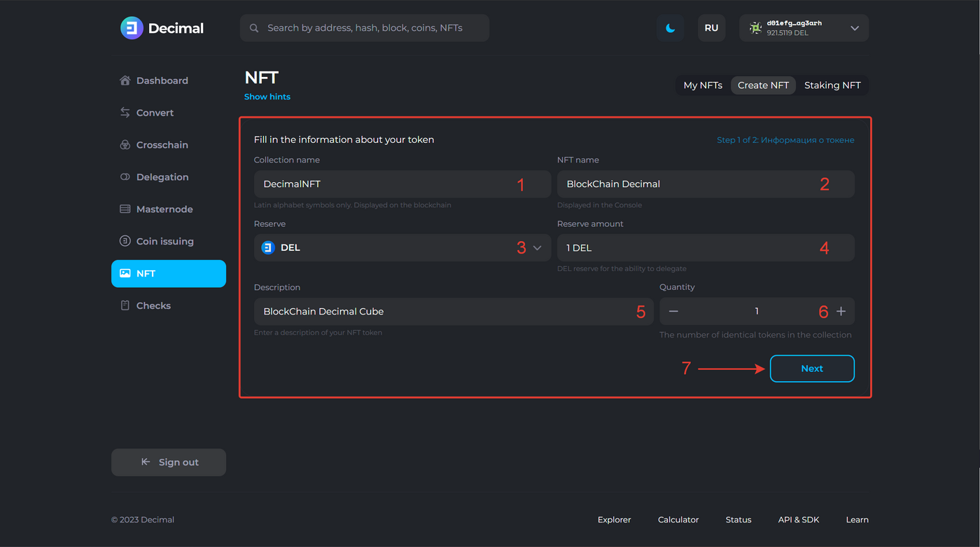Viewport: 980px width, 547px height.
Task: Click the Sign out button
Action: pyautogui.click(x=169, y=462)
